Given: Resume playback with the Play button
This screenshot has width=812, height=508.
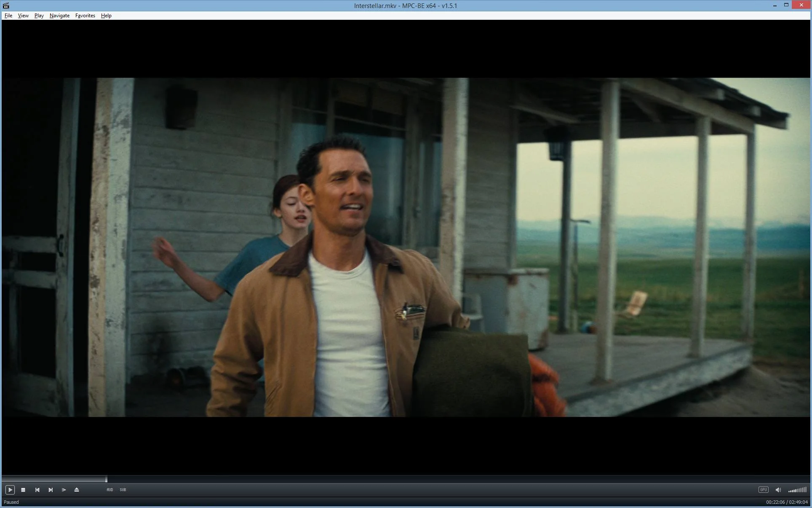Looking at the screenshot, I should (x=10, y=489).
